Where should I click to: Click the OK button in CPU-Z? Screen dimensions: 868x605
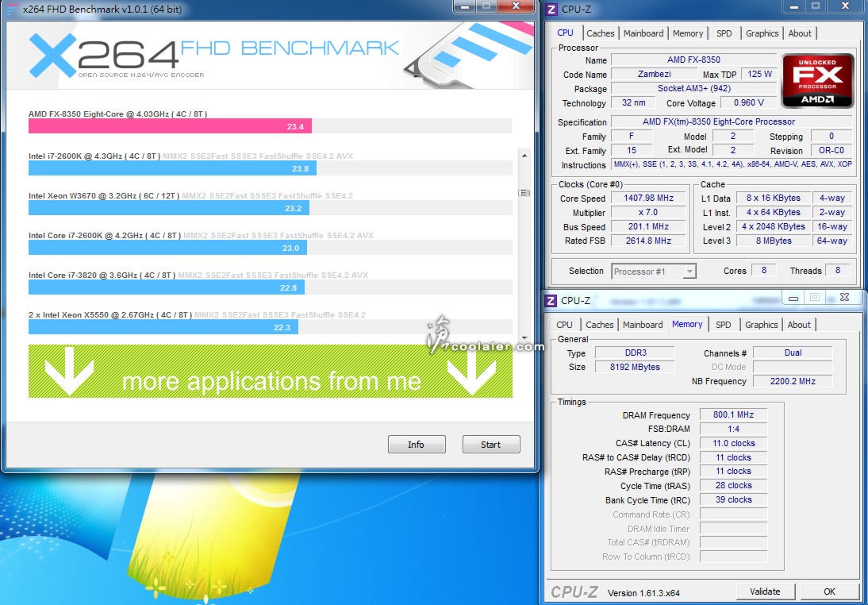point(829,592)
